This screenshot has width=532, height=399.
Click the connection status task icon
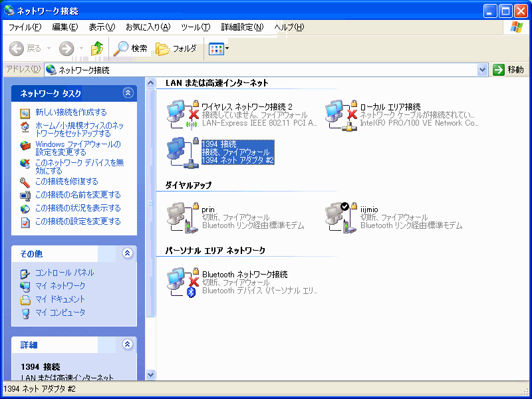25,209
